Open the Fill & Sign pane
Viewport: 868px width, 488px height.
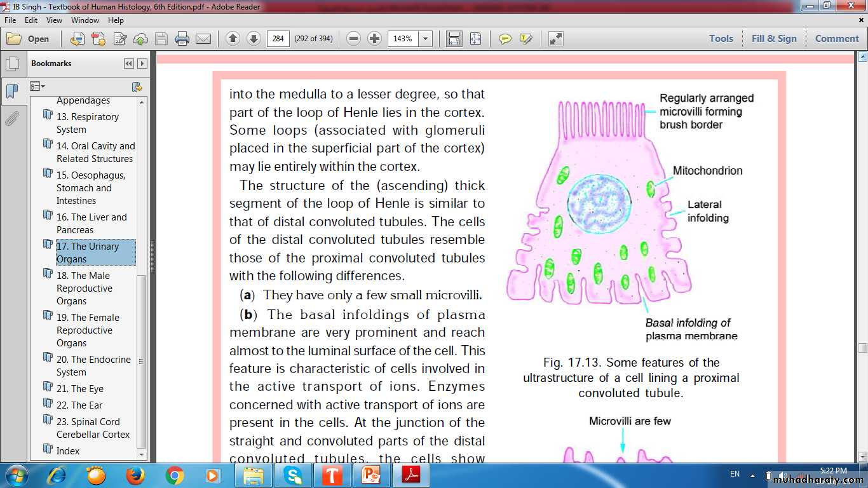point(773,38)
